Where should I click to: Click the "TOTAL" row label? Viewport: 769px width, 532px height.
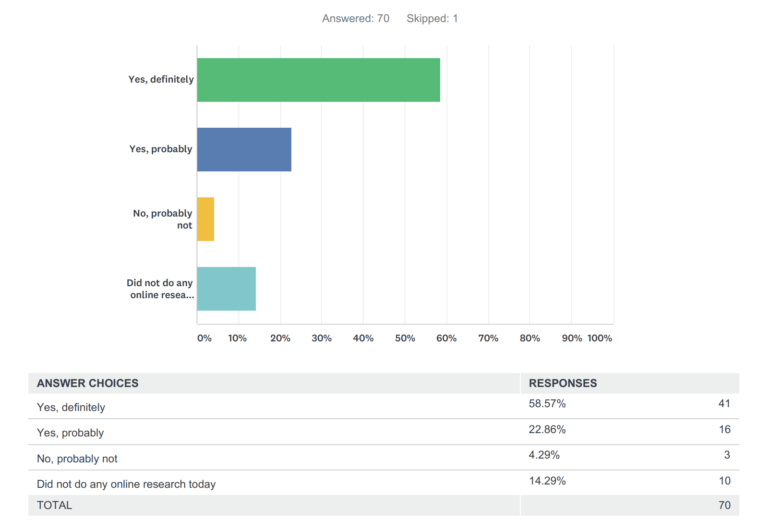click(x=54, y=505)
